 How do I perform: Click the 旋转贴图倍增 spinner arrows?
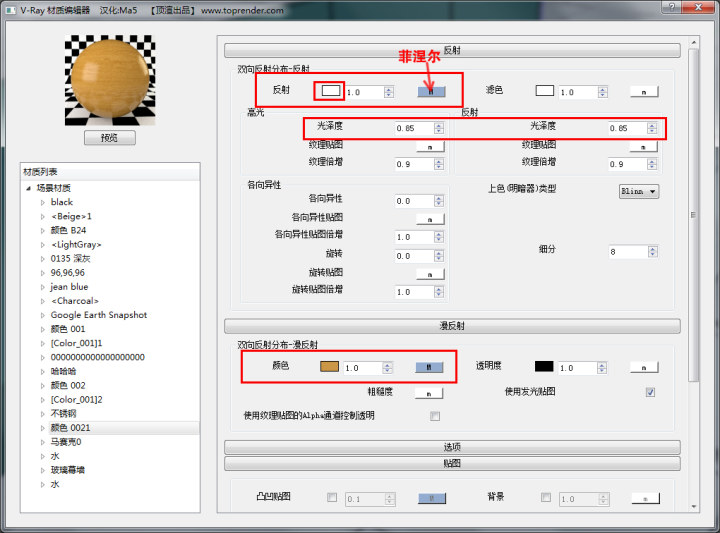click(439, 292)
